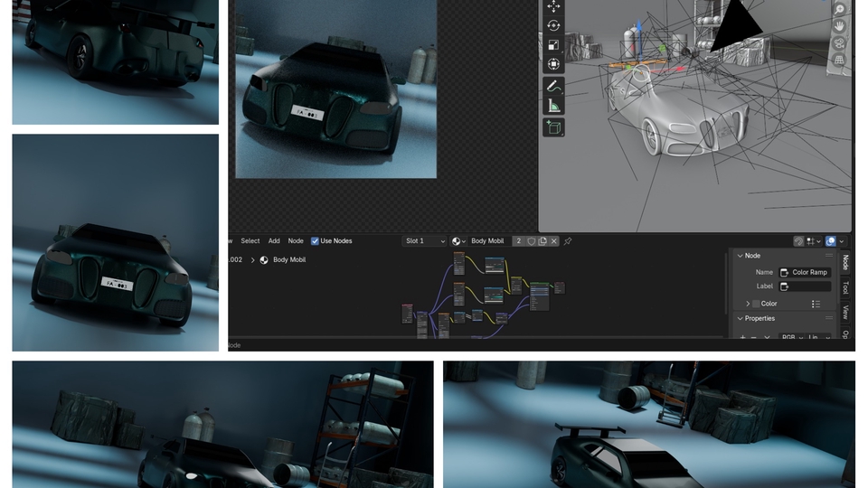Open the RGB color mode dropdown

click(792, 337)
